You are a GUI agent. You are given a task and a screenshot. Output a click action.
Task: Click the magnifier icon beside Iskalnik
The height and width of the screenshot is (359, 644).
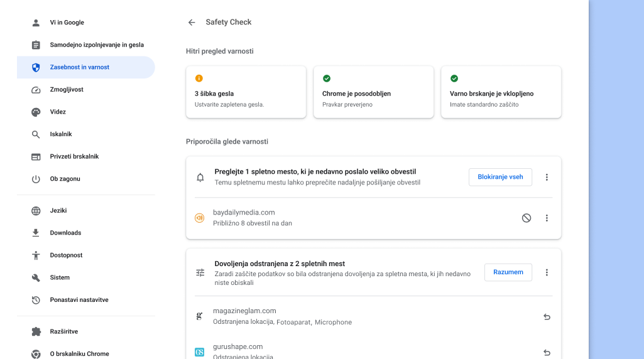pyautogui.click(x=36, y=134)
